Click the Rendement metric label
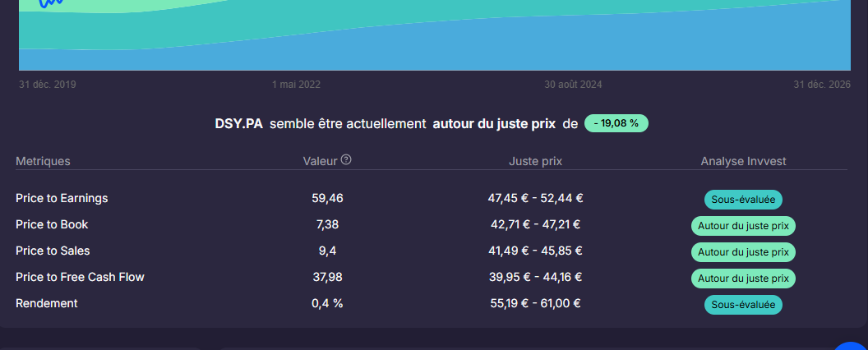868x350 pixels. [x=47, y=303]
